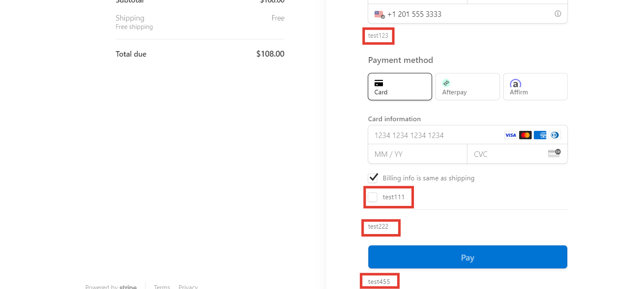
Task: Click the CVC card hint icon
Action: pos(554,154)
